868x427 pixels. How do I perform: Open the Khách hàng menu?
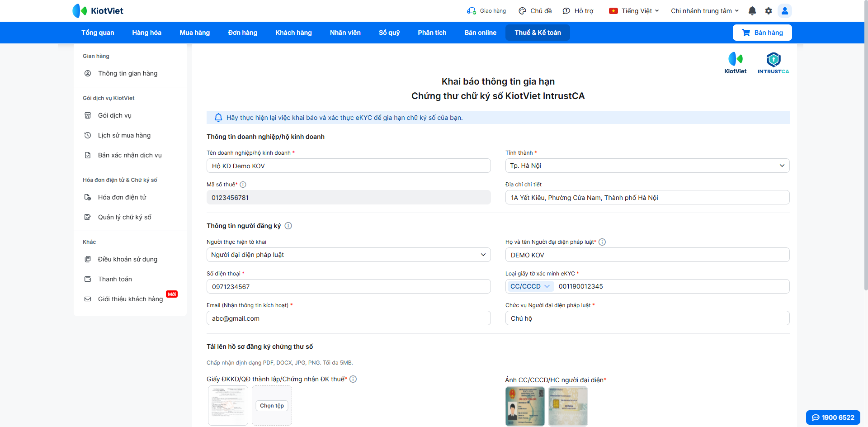click(294, 33)
